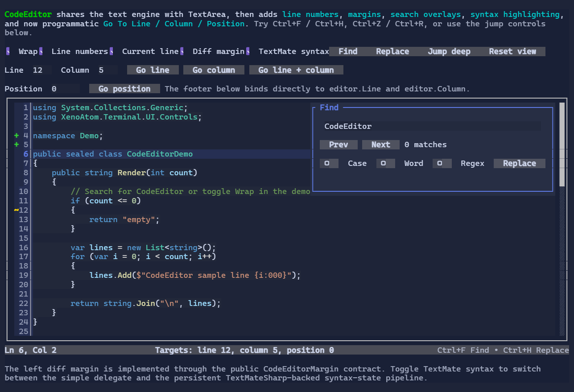Click the Replace button next to Jump deep

392,52
